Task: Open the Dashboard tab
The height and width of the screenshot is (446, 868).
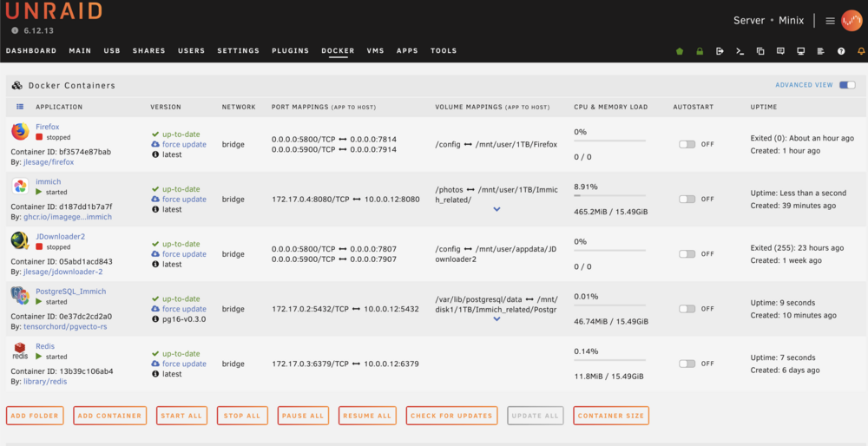Action: click(31, 50)
